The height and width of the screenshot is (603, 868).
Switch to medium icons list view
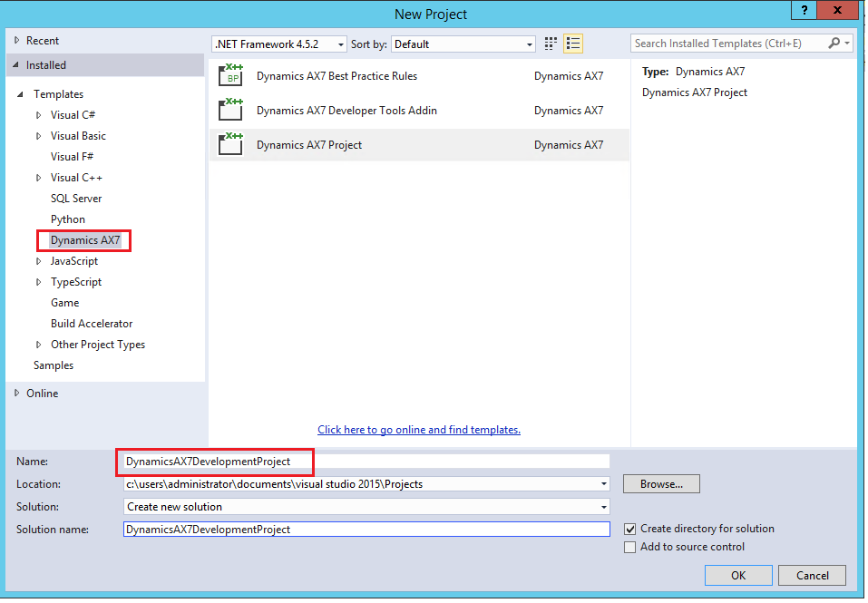[x=573, y=44]
